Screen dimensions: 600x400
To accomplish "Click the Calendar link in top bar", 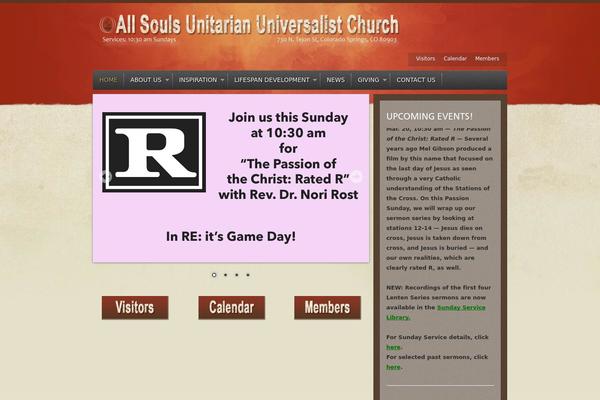I will (455, 59).
